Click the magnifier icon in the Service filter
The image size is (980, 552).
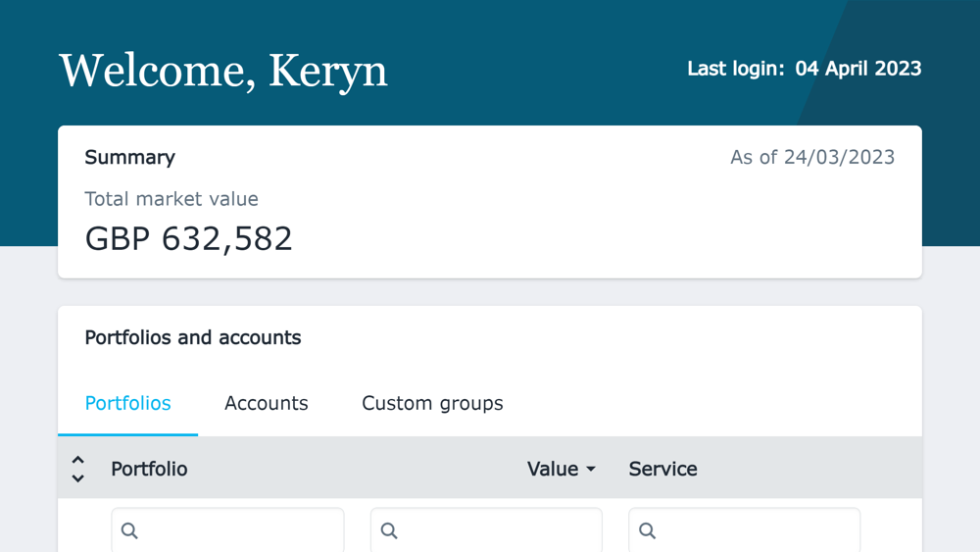coord(647,530)
